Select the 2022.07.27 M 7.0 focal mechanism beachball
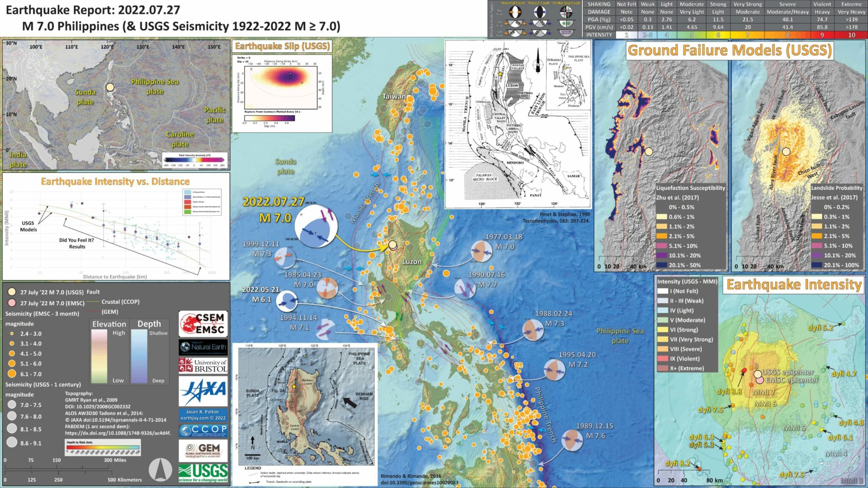The width and height of the screenshot is (868, 488). [316, 227]
